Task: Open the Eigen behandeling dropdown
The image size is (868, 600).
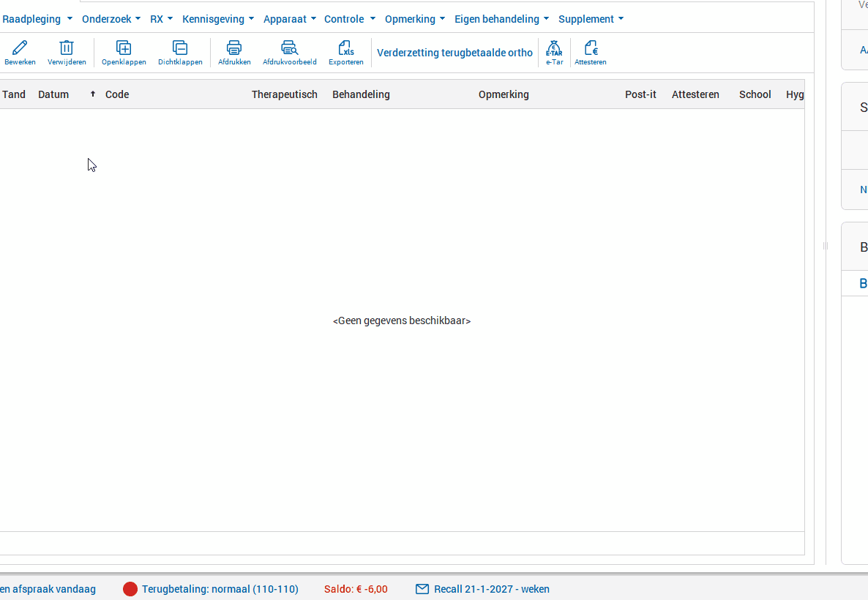Action: click(x=502, y=19)
